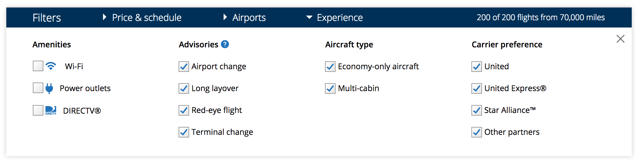Toggle the Terminal change checkbox
The height and width of the screenshot is (165, 644).
tap(184, 132)
